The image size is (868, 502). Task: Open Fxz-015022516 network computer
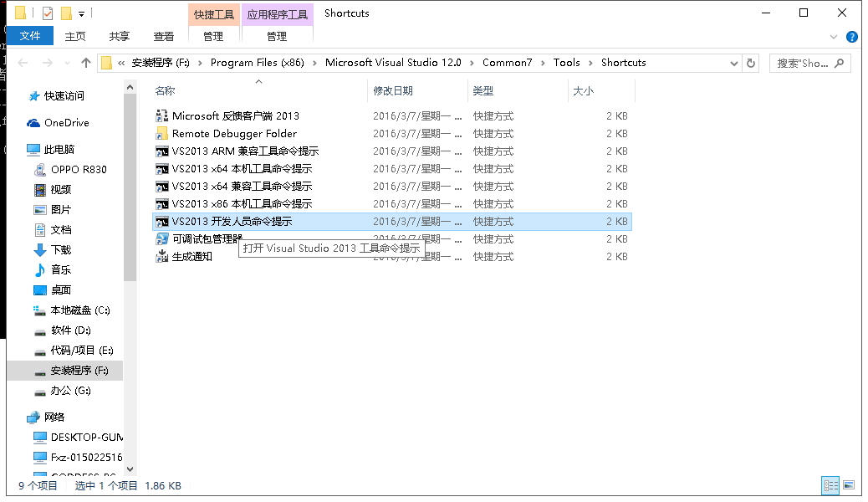(x=86, y=457)
